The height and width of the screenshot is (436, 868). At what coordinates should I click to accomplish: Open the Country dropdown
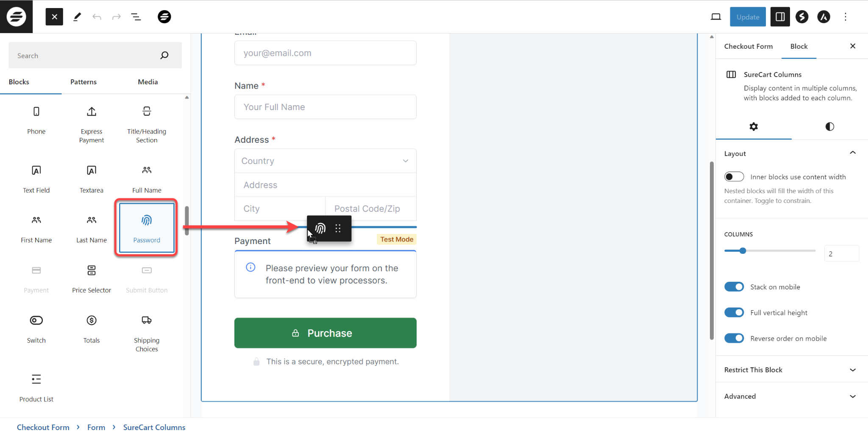325,161
